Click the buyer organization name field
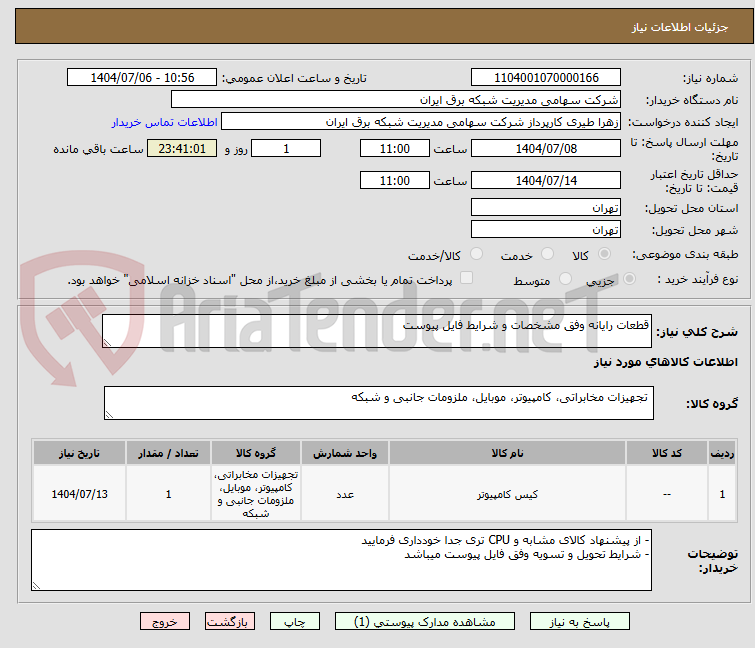Viewport: 755px width, 648px height. coord(396,100)
